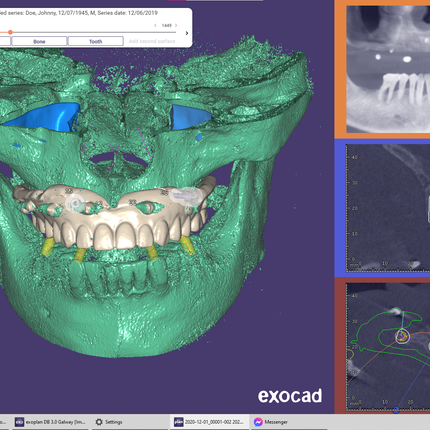Click the red-framed axial slice view

point(388,346)
